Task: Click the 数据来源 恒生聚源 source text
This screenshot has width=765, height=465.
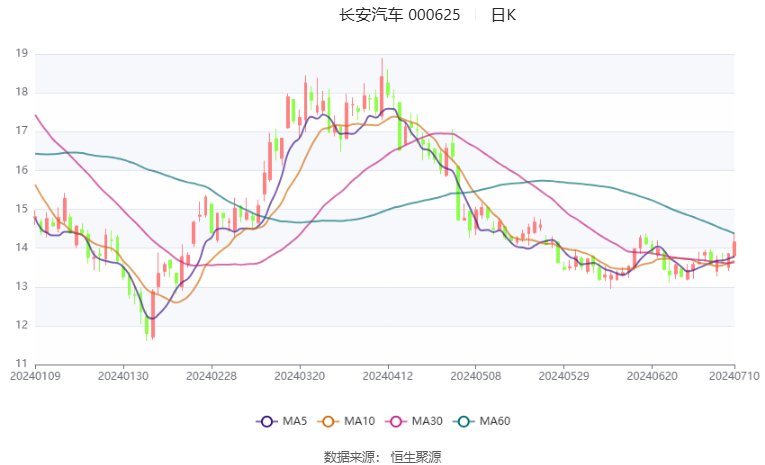Action: pyautogui.click(x=382, y=457)
